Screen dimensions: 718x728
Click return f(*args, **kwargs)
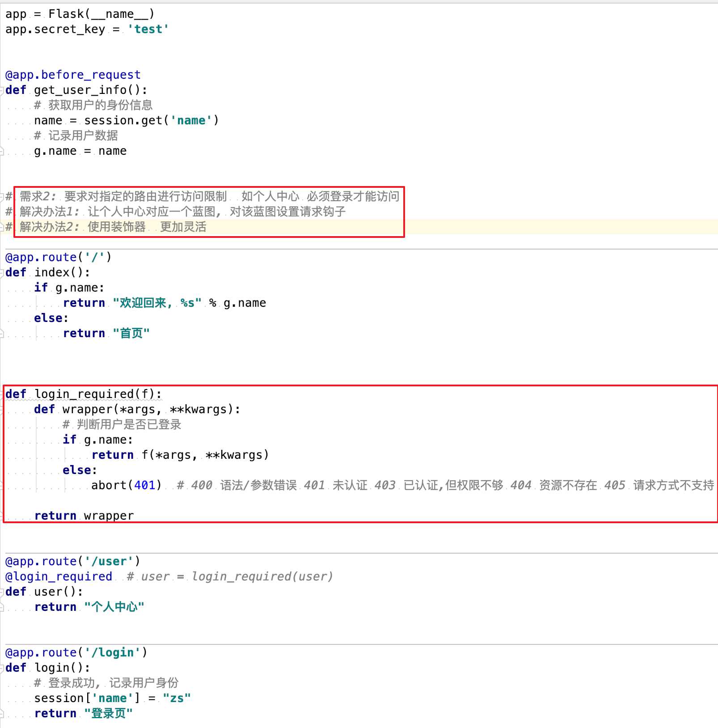point(180,455)
